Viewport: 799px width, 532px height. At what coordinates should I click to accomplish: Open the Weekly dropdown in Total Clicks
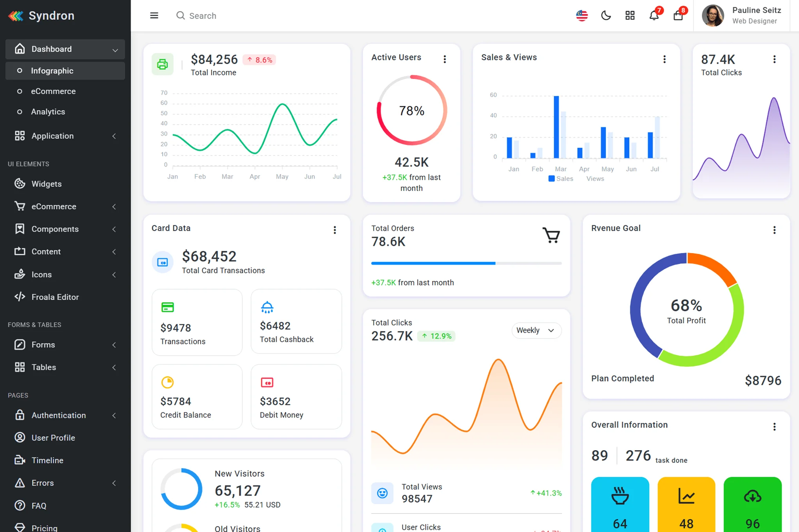coord(536,330)
